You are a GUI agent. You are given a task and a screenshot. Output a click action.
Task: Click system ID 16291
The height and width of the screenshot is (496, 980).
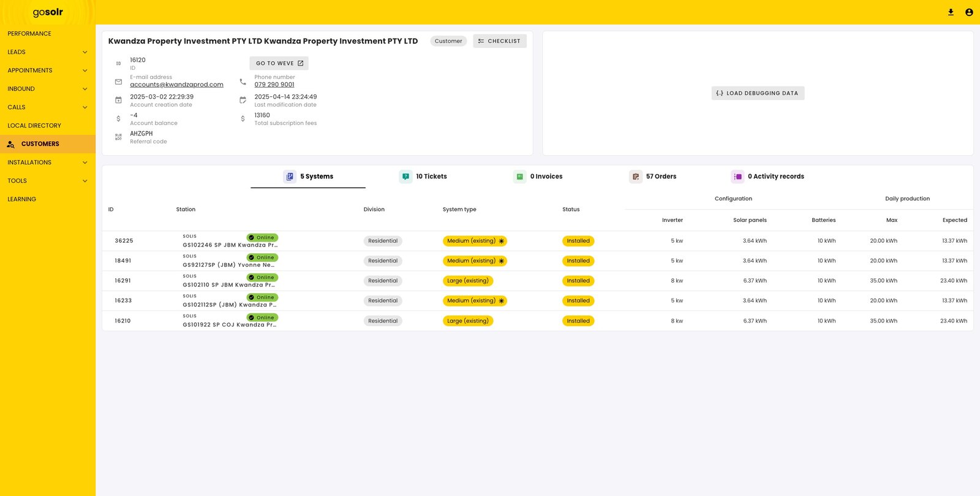pos(123,281)
